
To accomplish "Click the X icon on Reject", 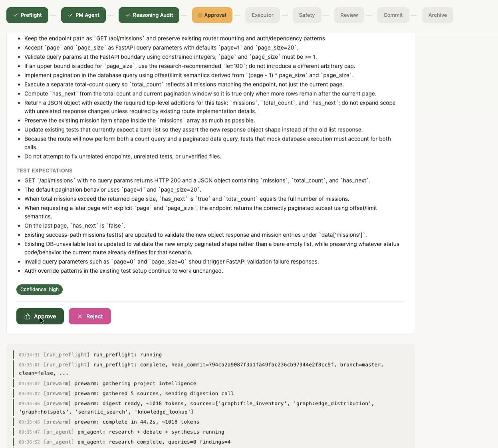I will (80, 316).
